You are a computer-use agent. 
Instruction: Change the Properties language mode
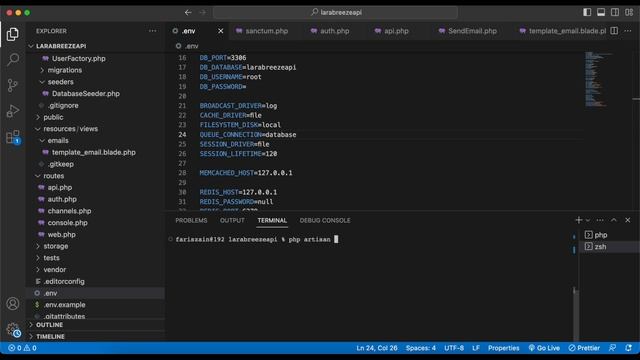[504, 348]
